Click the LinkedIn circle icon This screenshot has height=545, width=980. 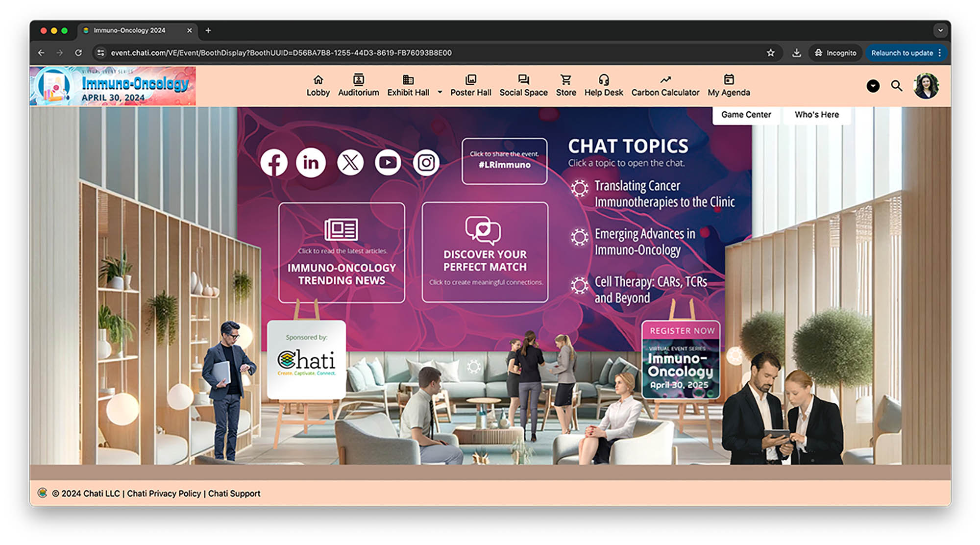tap(311, 163)
